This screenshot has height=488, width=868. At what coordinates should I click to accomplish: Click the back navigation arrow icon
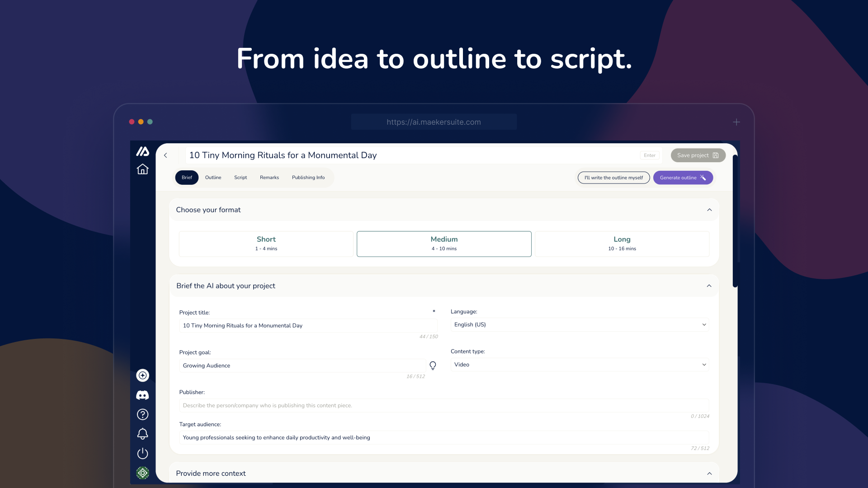[166, 155]
